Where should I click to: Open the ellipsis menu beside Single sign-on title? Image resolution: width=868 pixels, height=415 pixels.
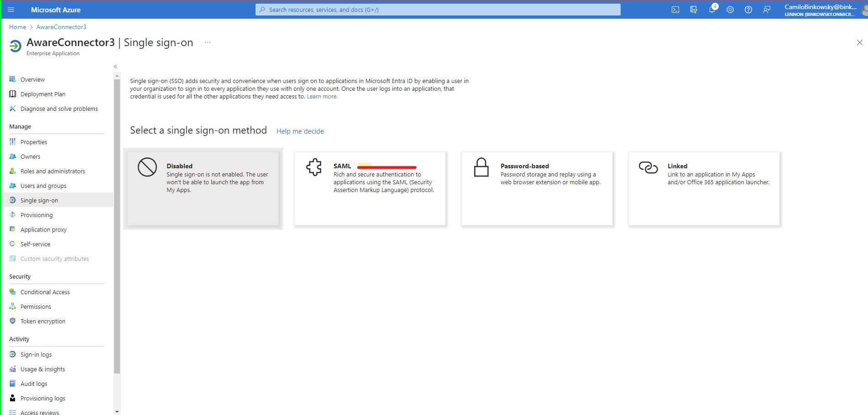tap(208, 42)
